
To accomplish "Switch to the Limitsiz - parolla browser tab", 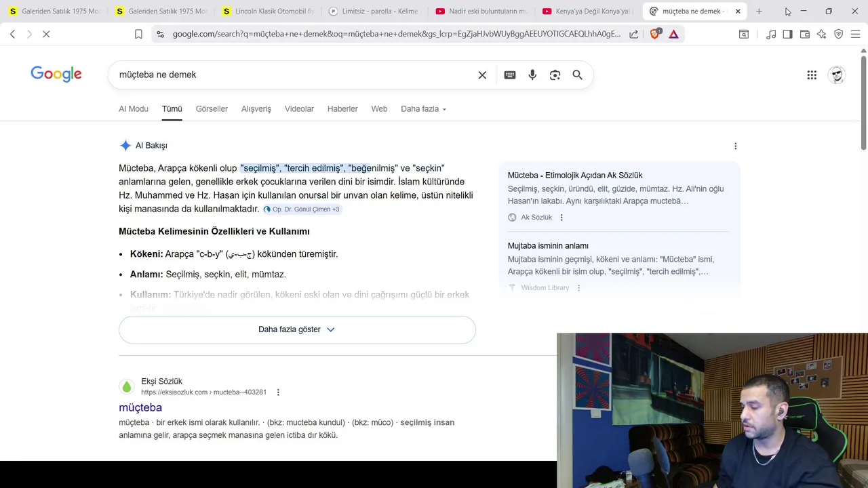I will [x=374, y=12].
